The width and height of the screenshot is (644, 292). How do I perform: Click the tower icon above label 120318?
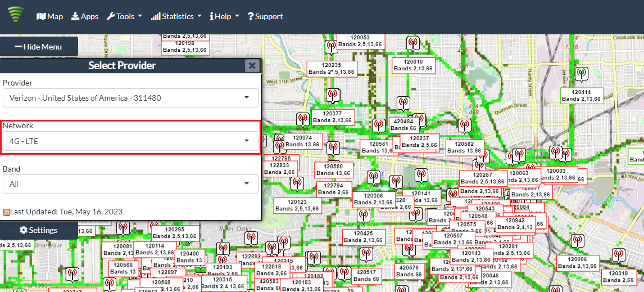coord(618,255)
